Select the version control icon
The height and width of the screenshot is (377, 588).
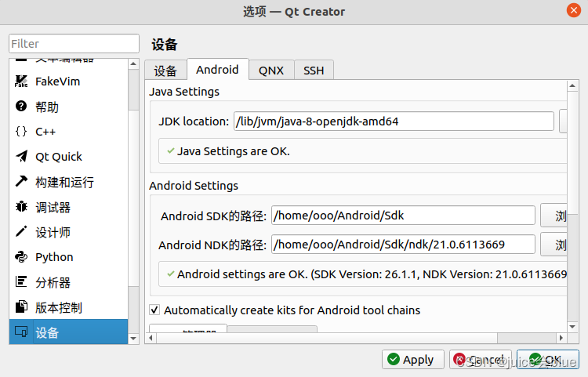21,307
